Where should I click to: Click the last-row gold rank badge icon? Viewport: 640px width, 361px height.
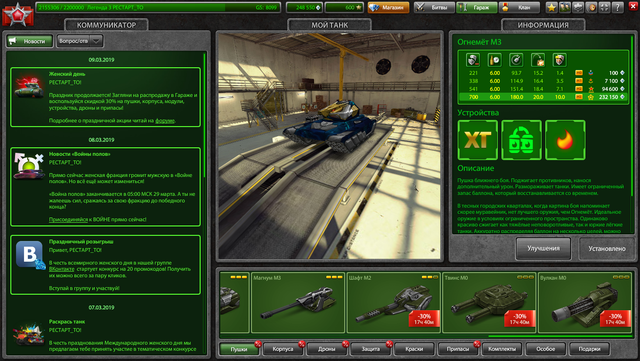pyautogui.click(x=591, y=97)
